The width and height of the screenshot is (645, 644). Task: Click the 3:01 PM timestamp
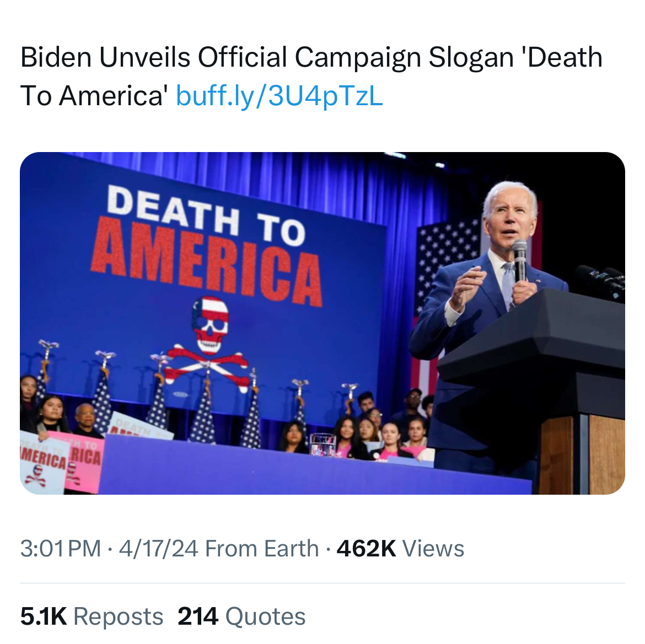coord(61,549)
